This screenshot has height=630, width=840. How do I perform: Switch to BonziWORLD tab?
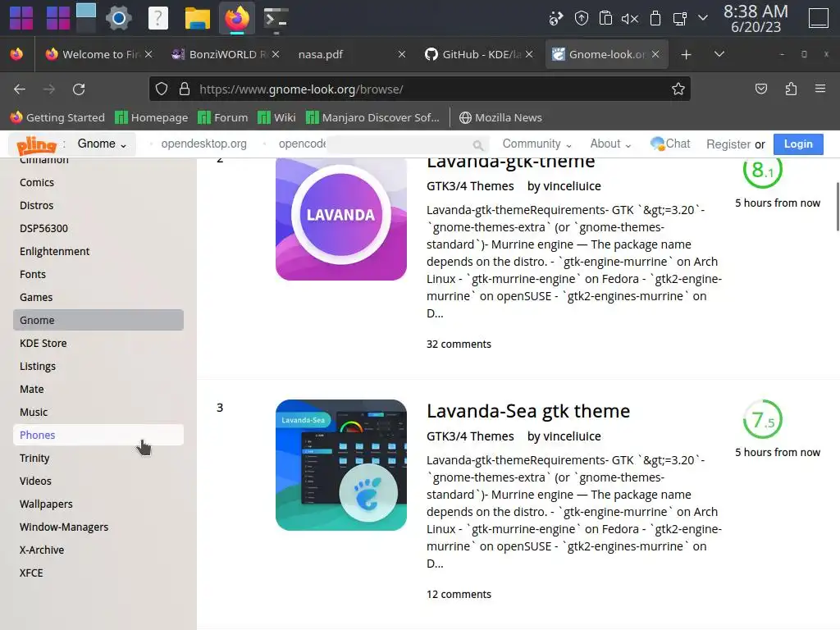(225, 54)
